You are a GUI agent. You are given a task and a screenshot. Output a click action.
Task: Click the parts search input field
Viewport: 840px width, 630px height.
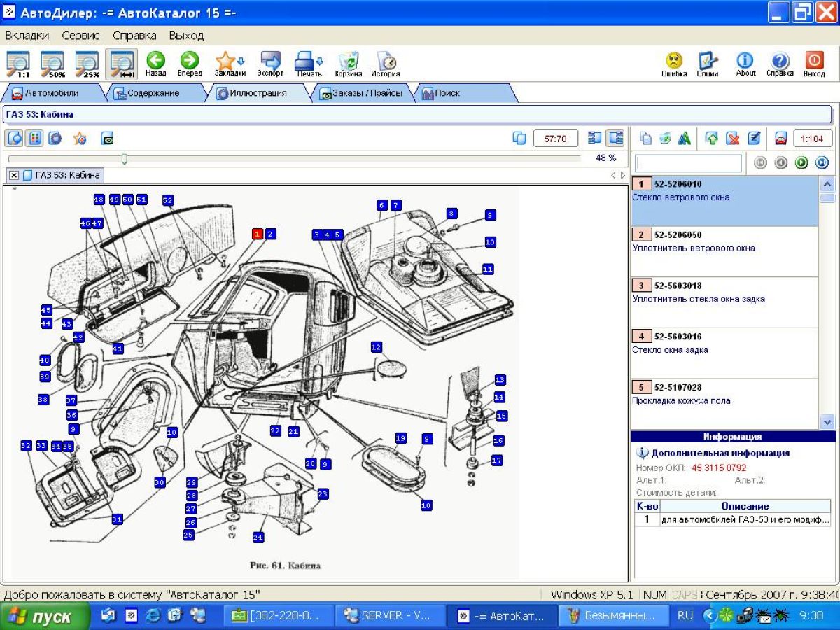click(x=688, y=163)
